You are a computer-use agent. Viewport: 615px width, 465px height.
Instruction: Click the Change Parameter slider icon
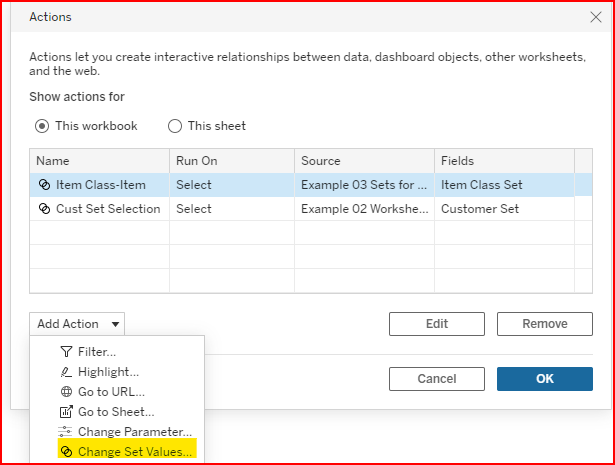pyautogui.click(x=66, y=432)
